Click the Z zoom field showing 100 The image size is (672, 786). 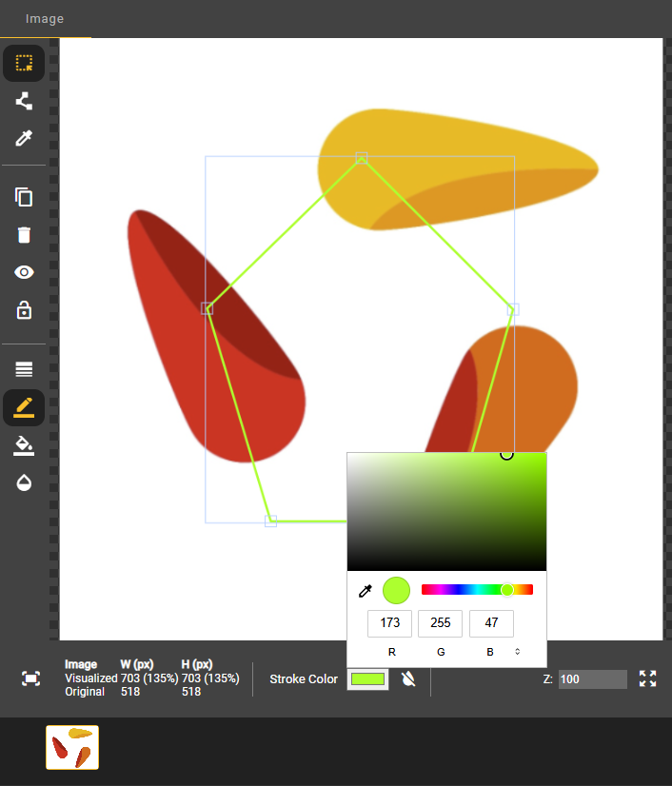point(593,679)
